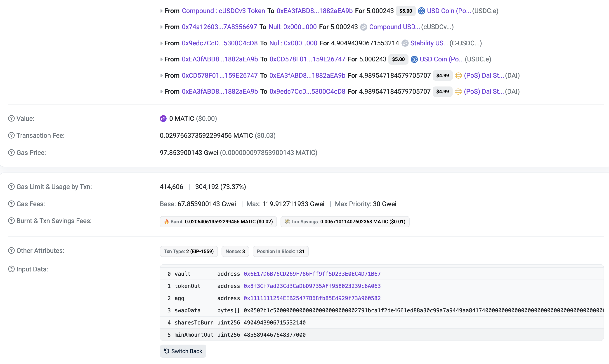Expand the Compound cUSDCv3 Token transfer row
The height and width of the screenshot is (364, 609).
click(161, 11)
